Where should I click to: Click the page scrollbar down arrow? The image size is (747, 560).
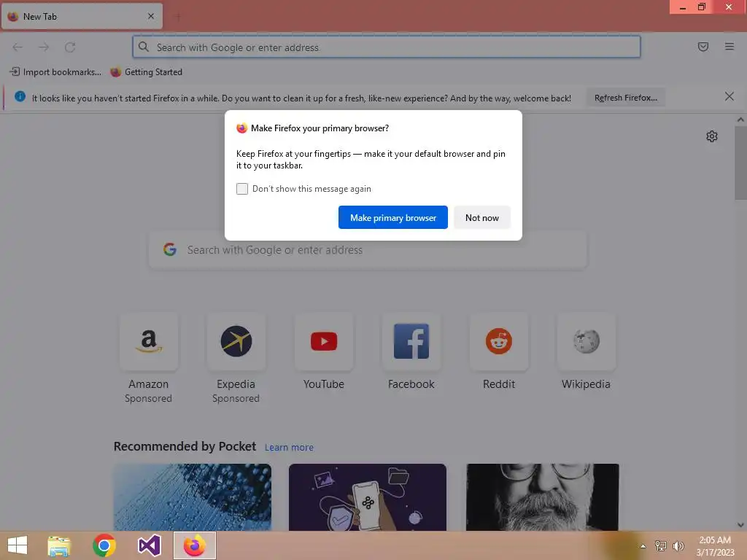point(740,525)
